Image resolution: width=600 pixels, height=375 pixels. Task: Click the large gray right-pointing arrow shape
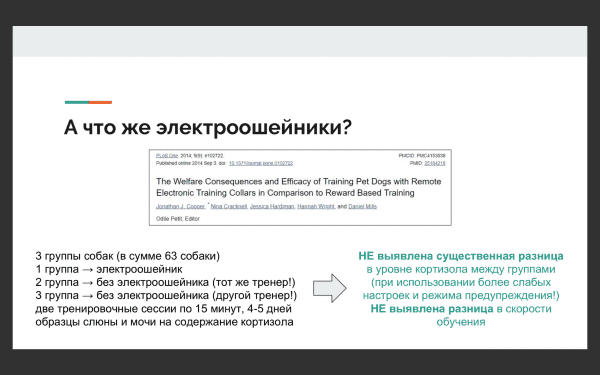[x=329, y=288]
